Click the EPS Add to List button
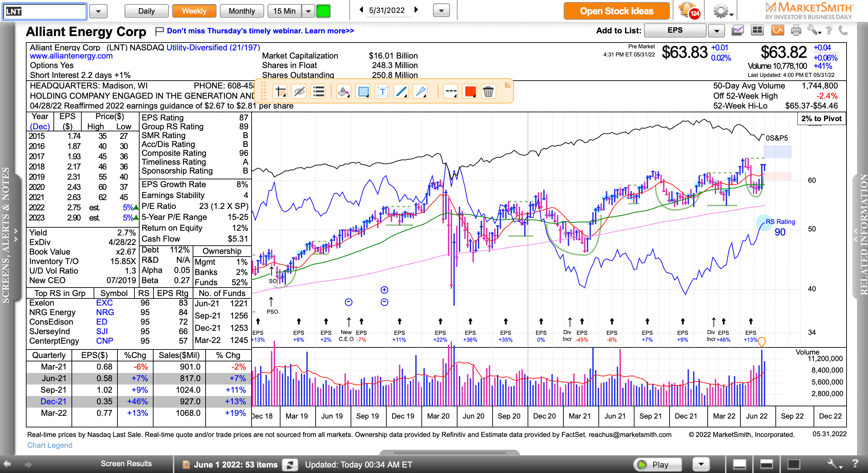This screenshot has width=868, height=473. (x=675, y=30)
